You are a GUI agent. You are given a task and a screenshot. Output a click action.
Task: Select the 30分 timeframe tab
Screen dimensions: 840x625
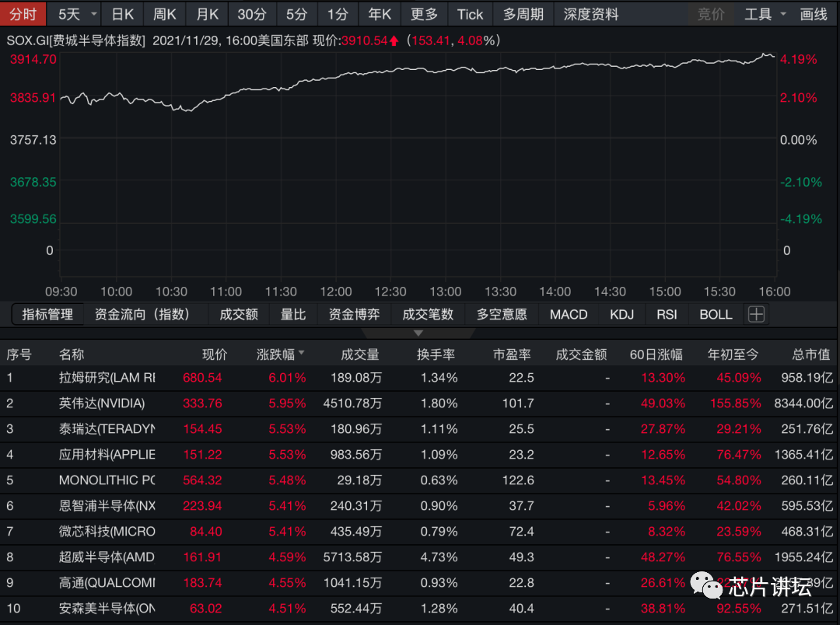252,14
